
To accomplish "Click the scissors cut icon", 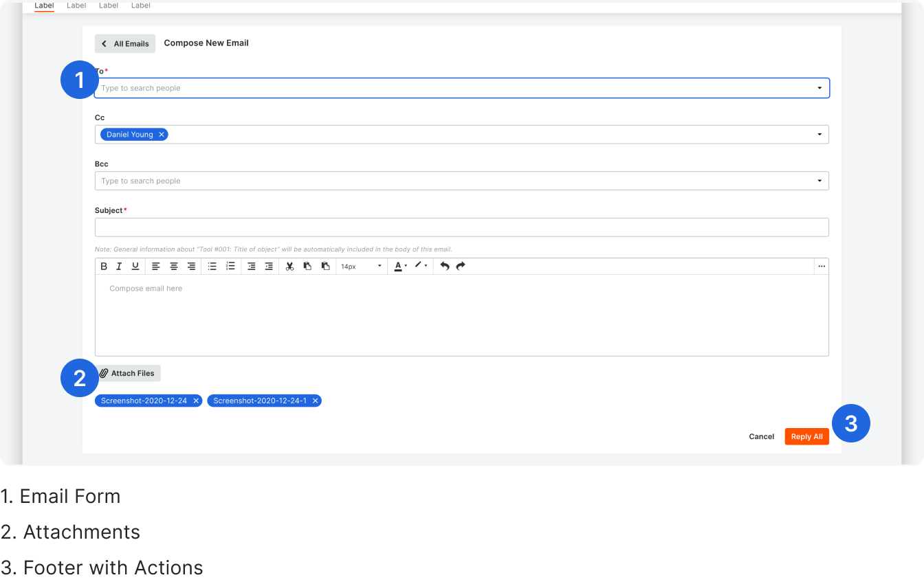I will tap(290, 267).
